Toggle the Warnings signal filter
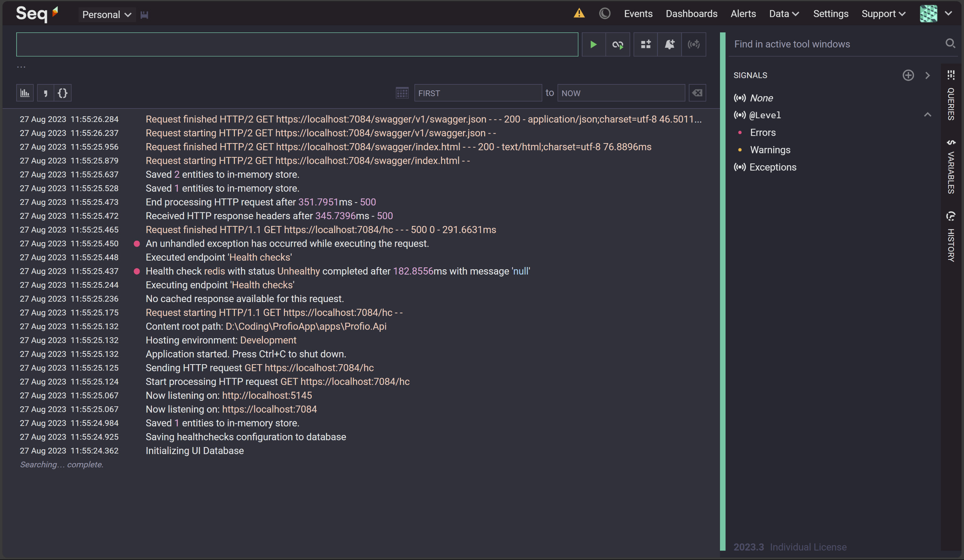The height and width of the screenshot is (560, 964). tap(770, 150)
